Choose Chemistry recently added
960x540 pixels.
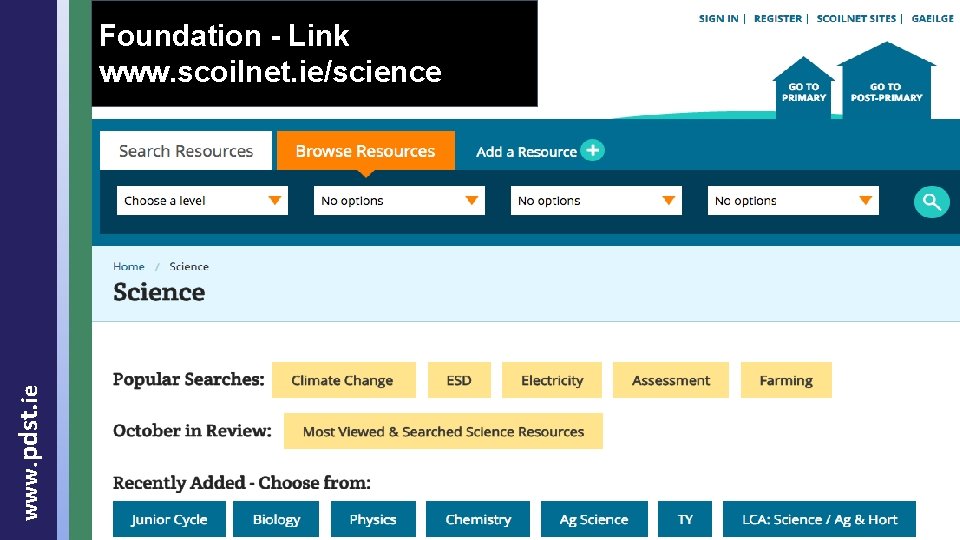[478, 519]
